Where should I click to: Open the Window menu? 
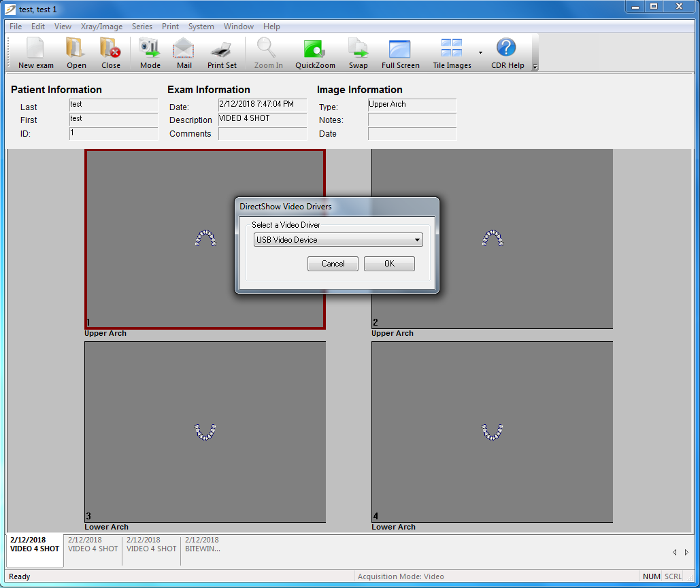point(239,27)
